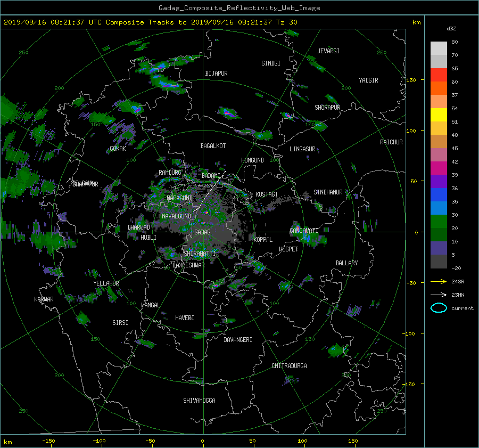The width and height of the screenshot is (479, 448).
Task: Click the BIJAPUR city label
Action: click(216, 74)
